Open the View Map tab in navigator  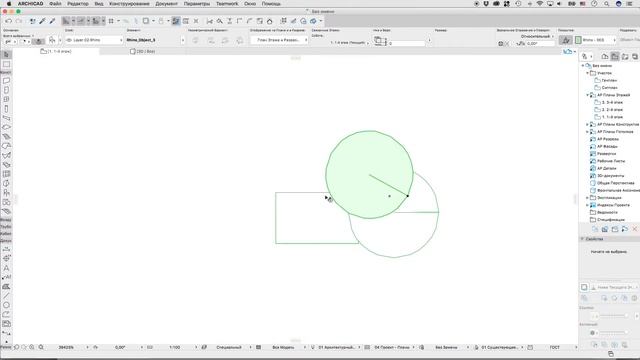tap(615, 56)
